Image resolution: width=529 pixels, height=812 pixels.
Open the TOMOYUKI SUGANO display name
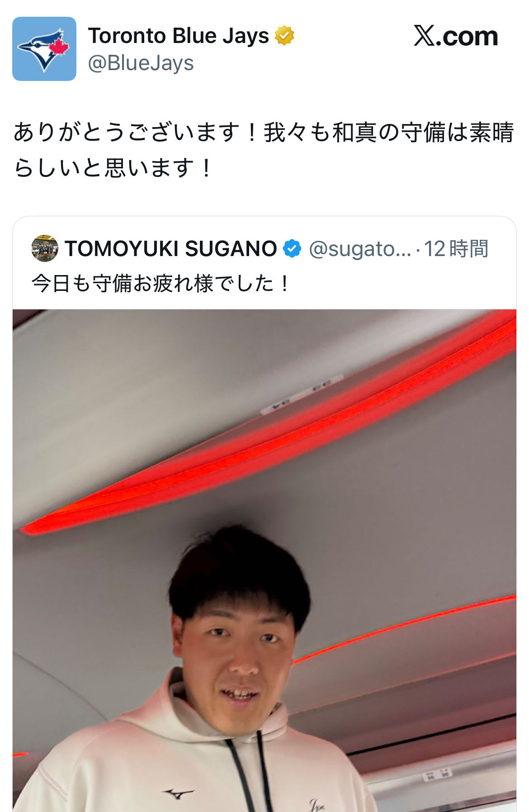point(171,248)
